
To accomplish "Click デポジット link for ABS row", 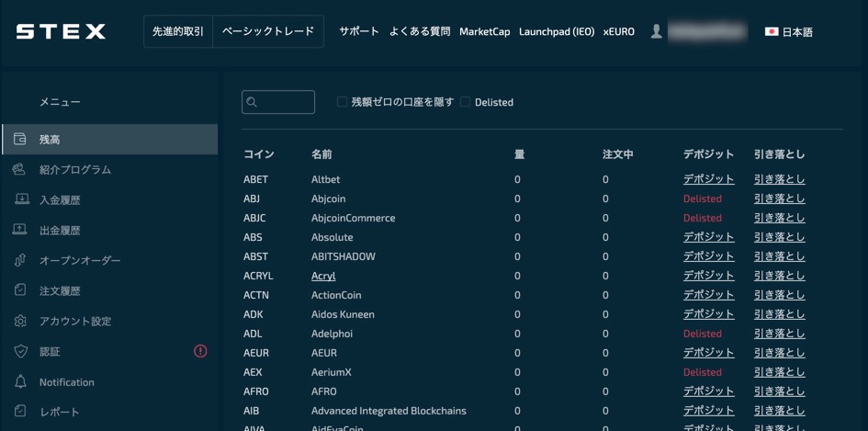I will pyautogui.click(x=708, y=237).
